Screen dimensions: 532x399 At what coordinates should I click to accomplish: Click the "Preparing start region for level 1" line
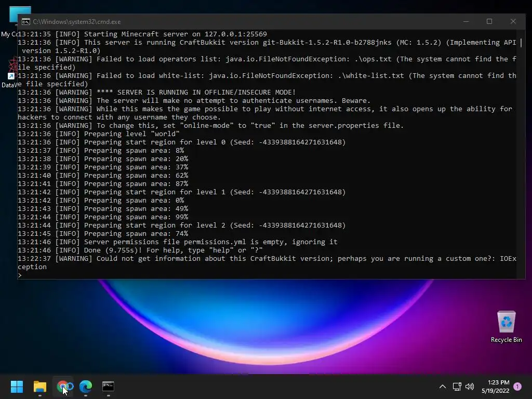[x=181, y=192]
